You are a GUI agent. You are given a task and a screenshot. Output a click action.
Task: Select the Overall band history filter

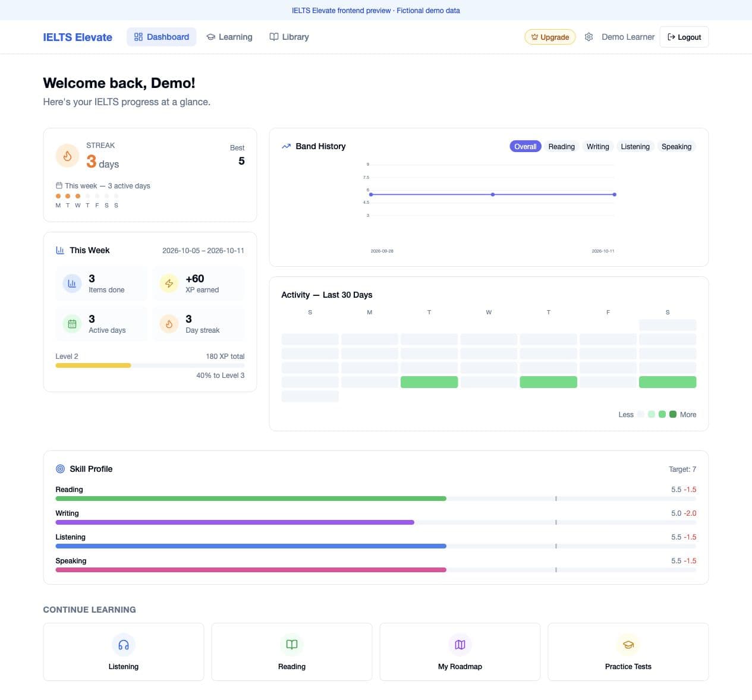[526, 147]
